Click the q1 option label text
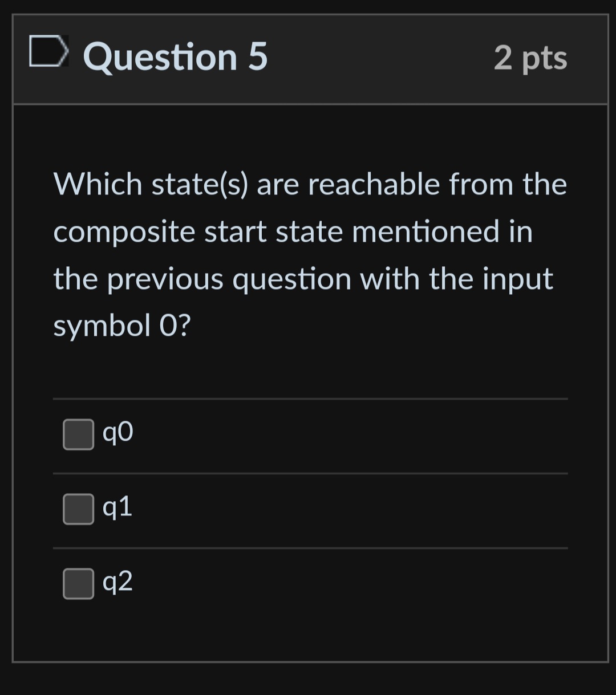The height and width of the screenshot is (695, 616). point(117,508)
